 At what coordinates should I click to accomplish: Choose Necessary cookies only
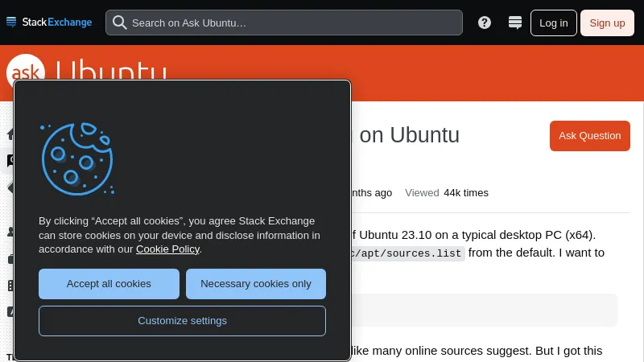coord(256,284)
